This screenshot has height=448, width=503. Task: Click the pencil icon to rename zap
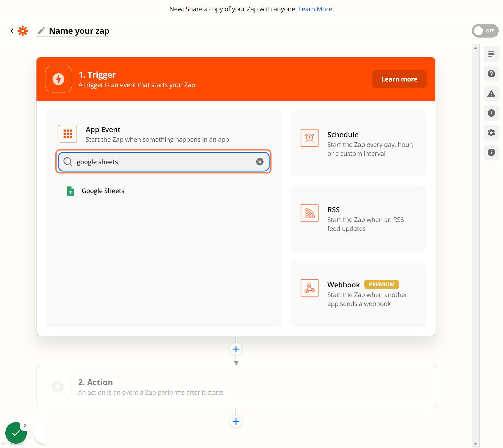[x=41, y=31]
